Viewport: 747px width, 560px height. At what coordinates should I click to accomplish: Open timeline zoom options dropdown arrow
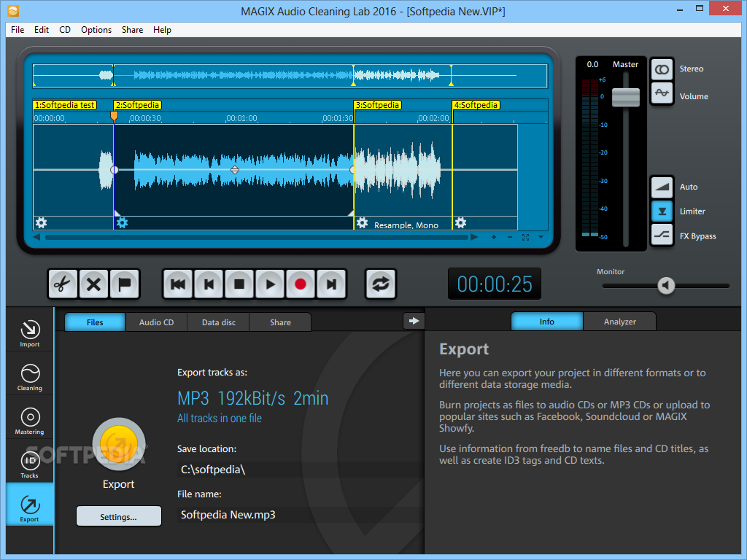tap(541, 237)
